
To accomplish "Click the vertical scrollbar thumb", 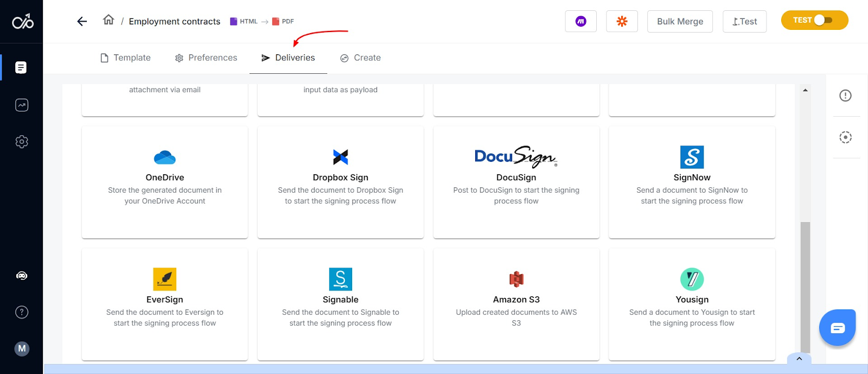I will 805,287.
